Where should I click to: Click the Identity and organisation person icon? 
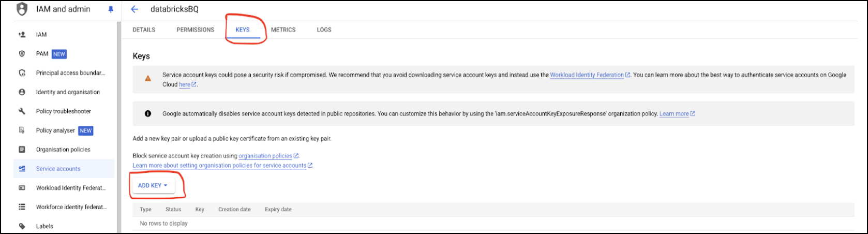22,92
